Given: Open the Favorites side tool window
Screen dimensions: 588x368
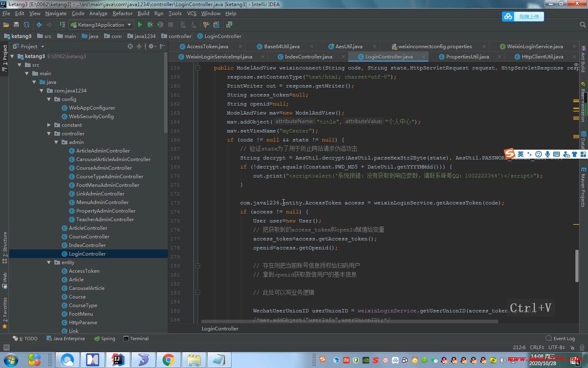Looking at the screenshot, I should 4,313.
